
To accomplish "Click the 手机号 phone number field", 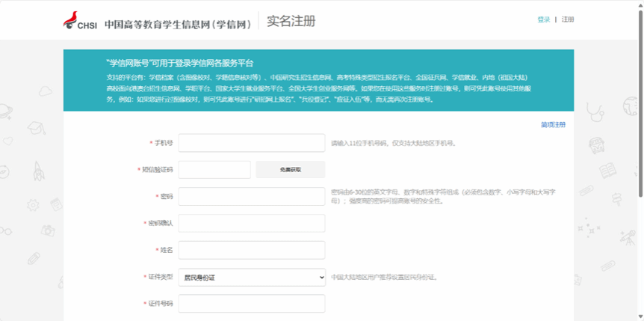I will click(251, 143).
